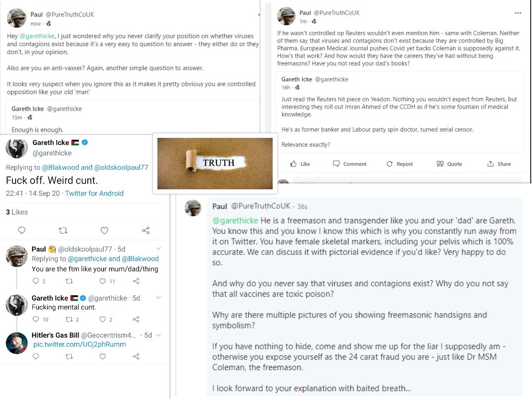The width and height of the screenshot is (532, 399).
Task: Select the Quote action icon
Action: [x=440, y=164]
